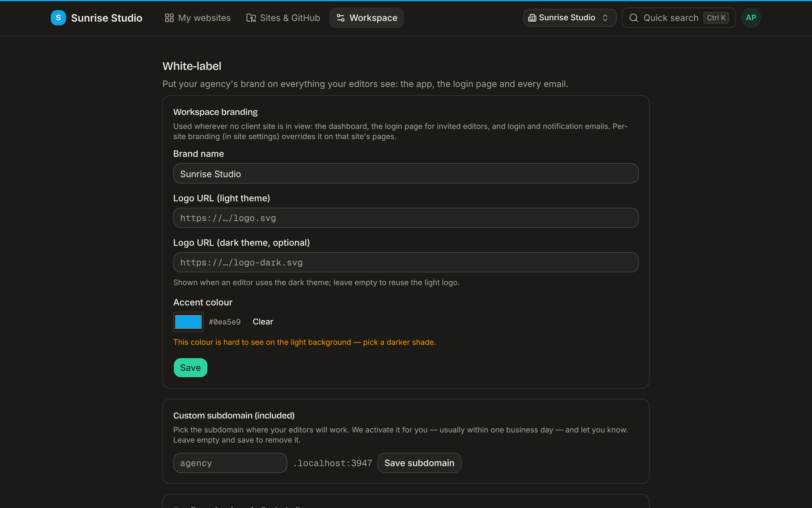Focus the Logo URL light theme field
Screen dimensions: 812x508
(406, 218)
